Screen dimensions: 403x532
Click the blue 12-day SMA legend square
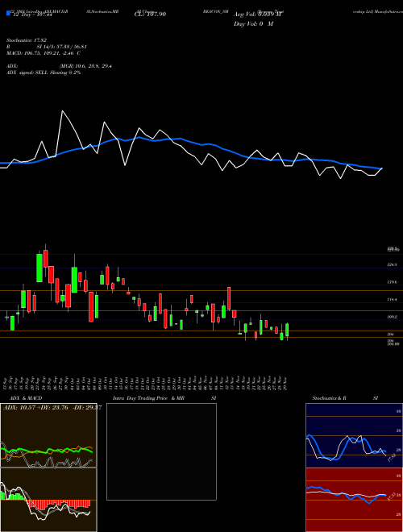(x=8, y=13)
